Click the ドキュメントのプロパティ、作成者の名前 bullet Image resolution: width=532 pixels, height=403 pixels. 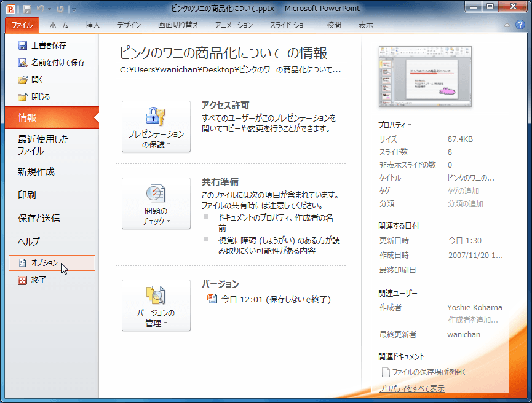[276, 222]
